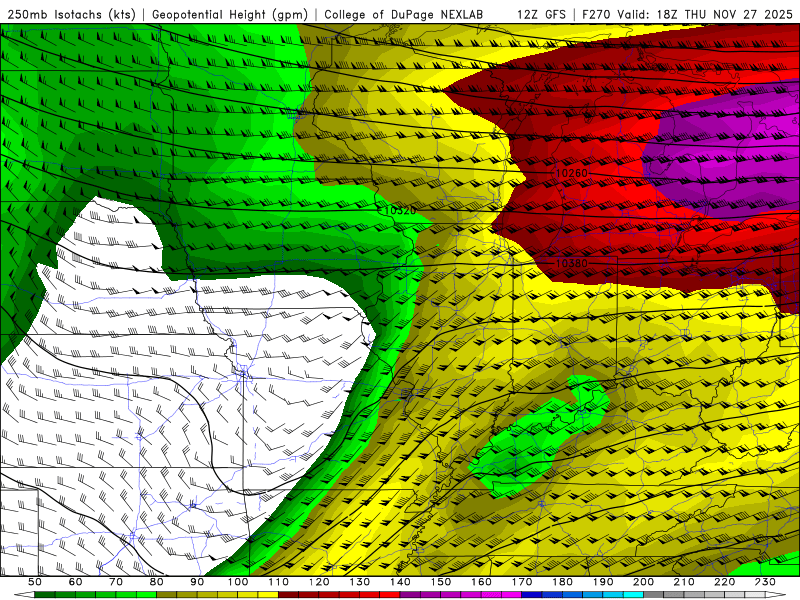Click the 120 label on the color scale

319,582
